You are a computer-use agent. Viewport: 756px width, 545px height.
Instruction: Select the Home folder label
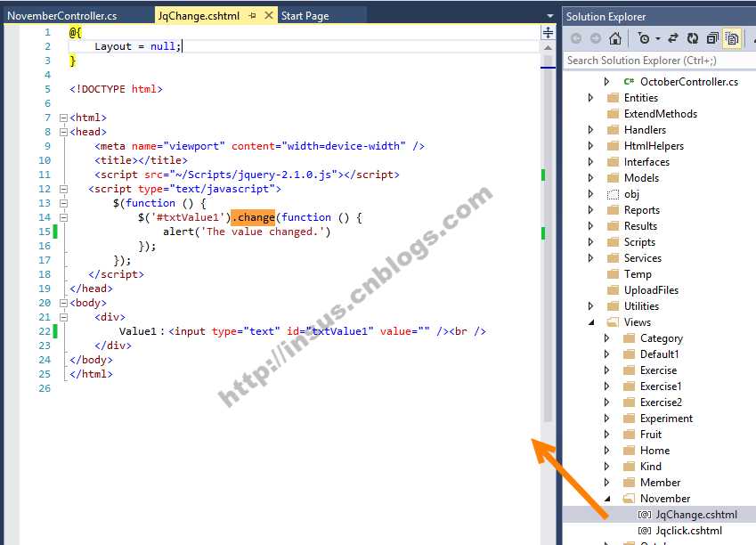click(x=654, y=451)
